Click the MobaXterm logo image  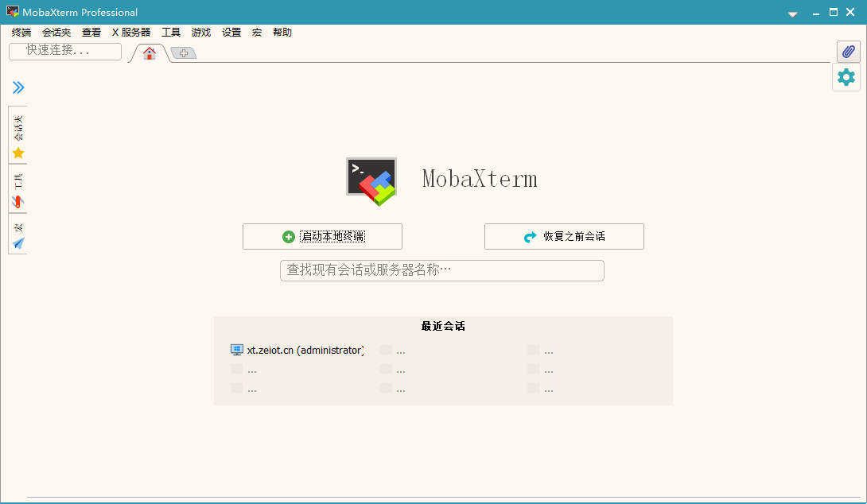[371, 181]
